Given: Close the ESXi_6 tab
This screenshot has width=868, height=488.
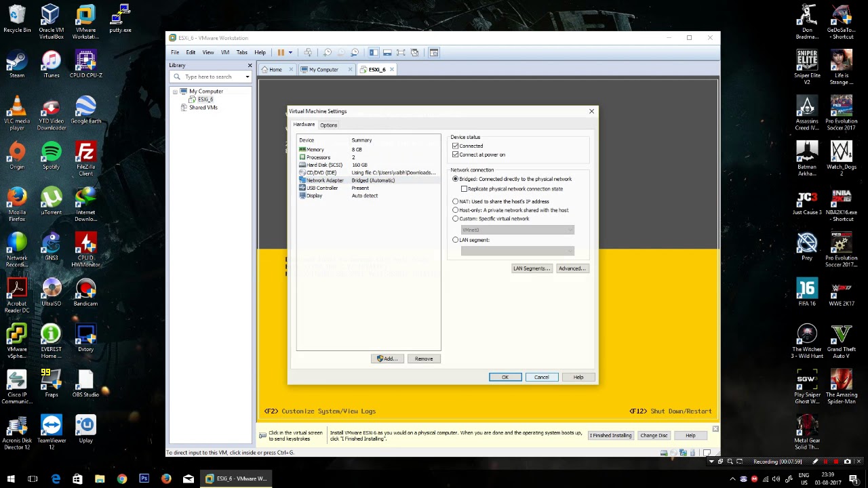Looking at the screenshot, I should (x=392, y=69).
